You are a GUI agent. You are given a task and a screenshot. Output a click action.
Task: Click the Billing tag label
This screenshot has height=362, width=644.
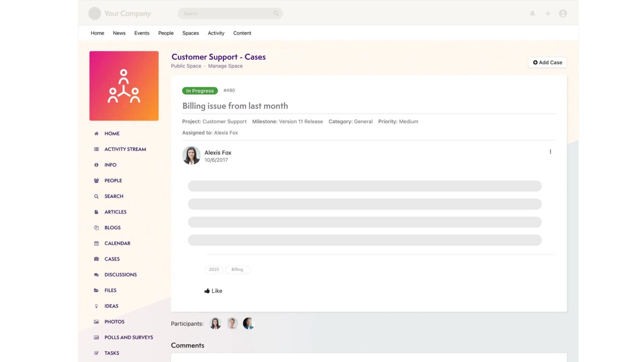coord(237,269)
